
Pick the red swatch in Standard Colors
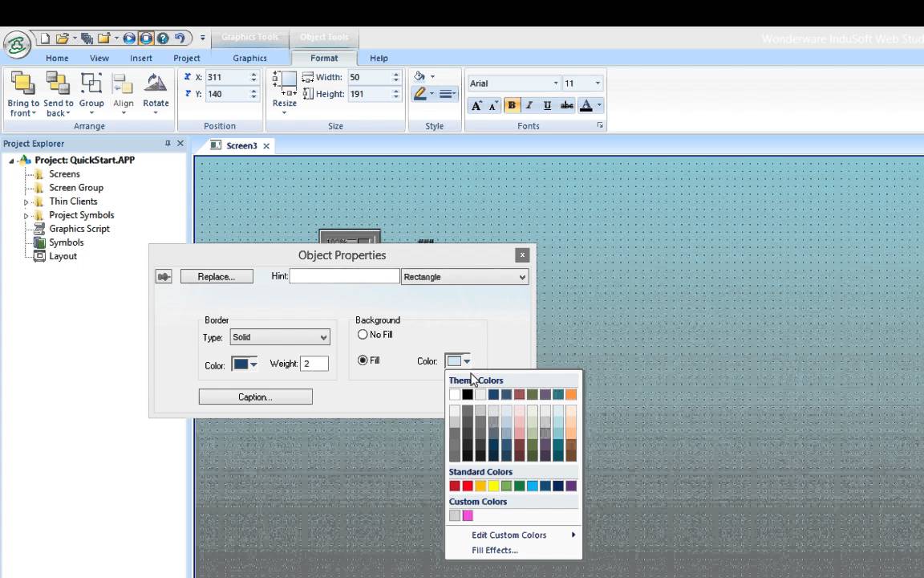click(x=468, y=486)
